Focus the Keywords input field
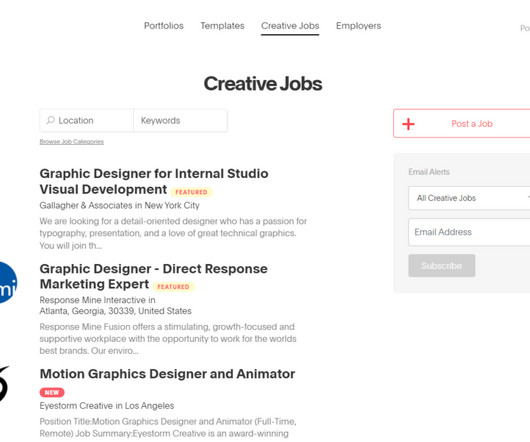Image resolution: width=530 pixels, height=442 pixels. pos(180,120)
